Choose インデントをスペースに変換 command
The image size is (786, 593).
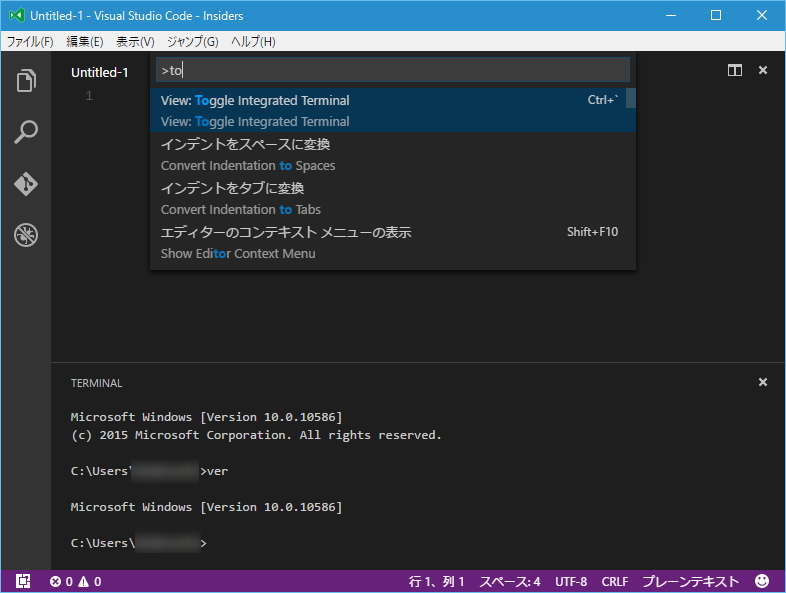393,154
